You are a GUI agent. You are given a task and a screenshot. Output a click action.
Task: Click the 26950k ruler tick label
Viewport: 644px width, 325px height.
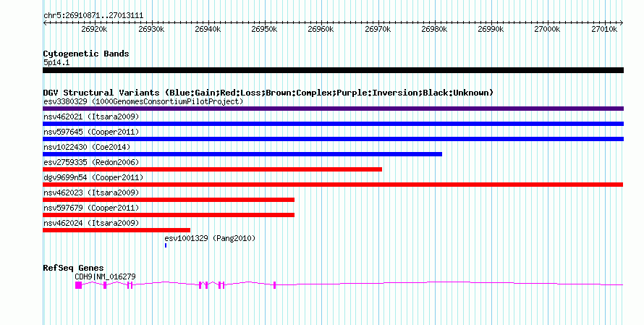pos(264,29)
